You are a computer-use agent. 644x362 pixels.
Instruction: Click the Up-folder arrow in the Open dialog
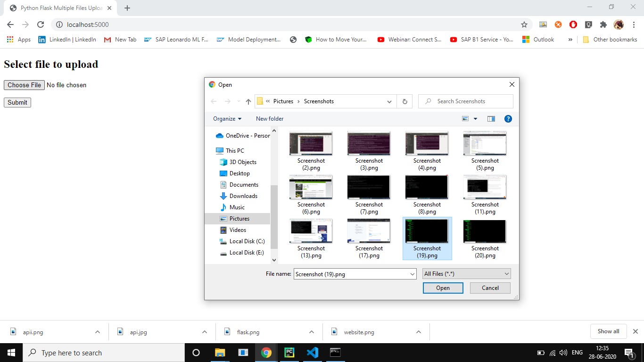click(x=248, y=101)
